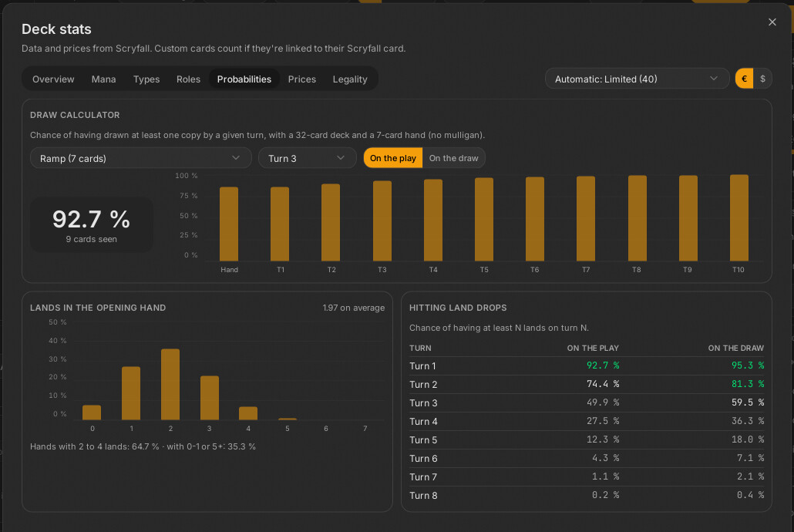Image resolution: width=794 pixels, height=532 pixels.
Task: Go to the Types tab
Action: [x=146, y=79]
